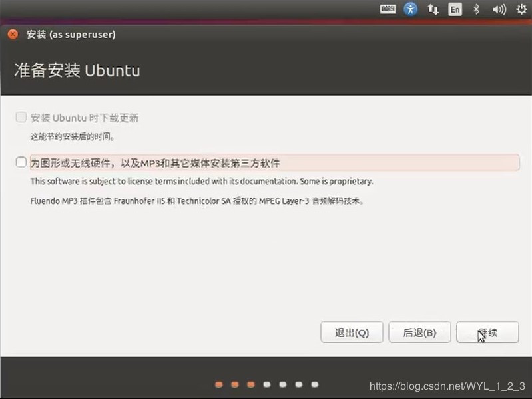
Task: Click the 后退(B) back button
Action: click(419, 332)
